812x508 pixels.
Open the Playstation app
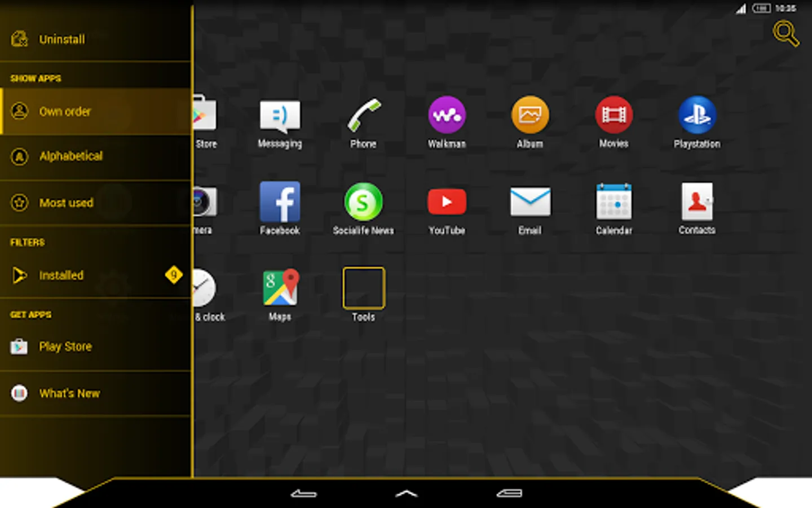pyautogui.click(x=697, y=115)
